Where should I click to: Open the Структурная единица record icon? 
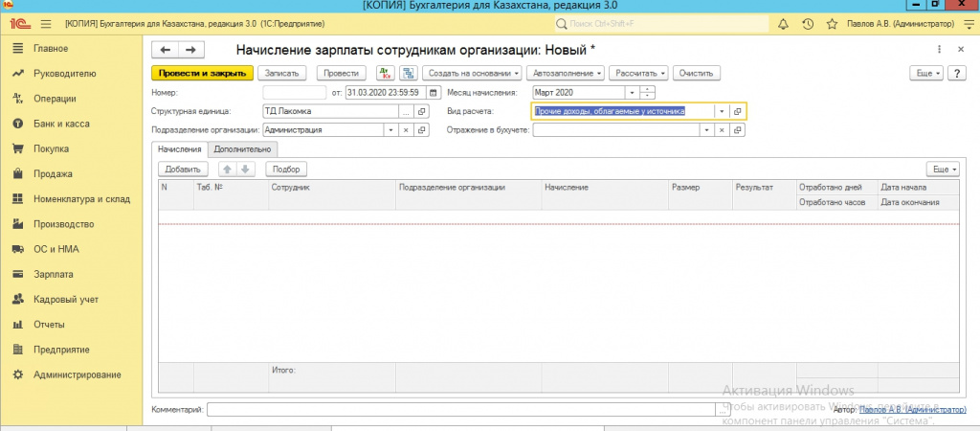point(421,111)
